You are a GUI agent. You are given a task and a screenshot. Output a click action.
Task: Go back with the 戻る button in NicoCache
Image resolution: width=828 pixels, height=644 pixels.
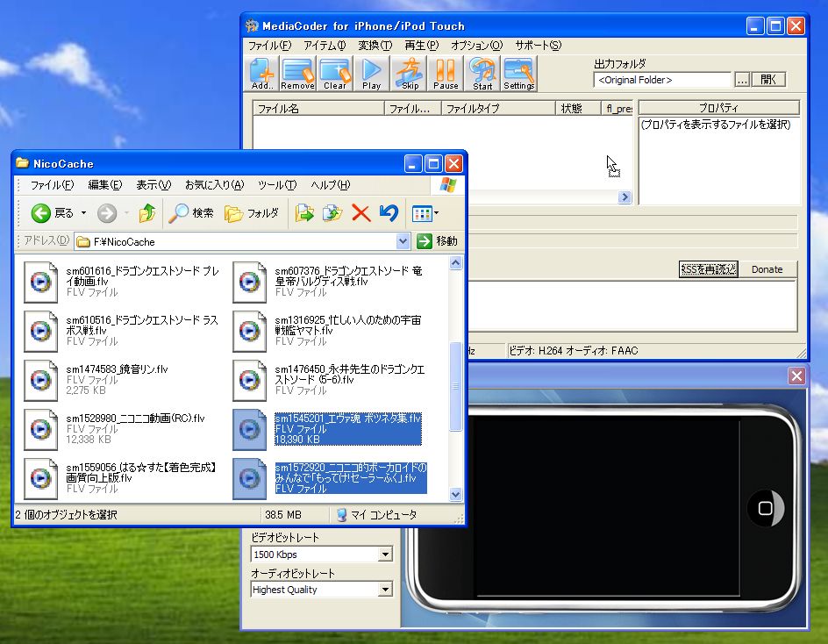click(53, 213)
